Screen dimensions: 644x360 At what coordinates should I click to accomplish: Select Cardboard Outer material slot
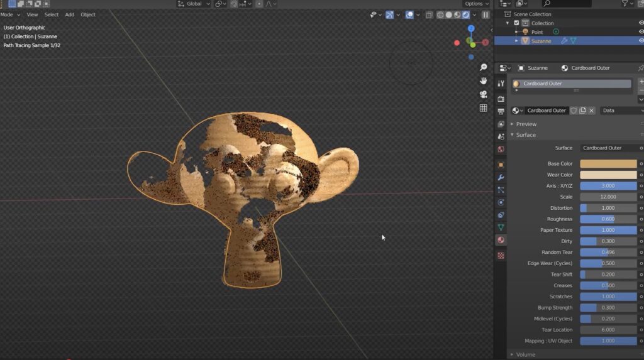pyautogui.click(x=572, y=84)
